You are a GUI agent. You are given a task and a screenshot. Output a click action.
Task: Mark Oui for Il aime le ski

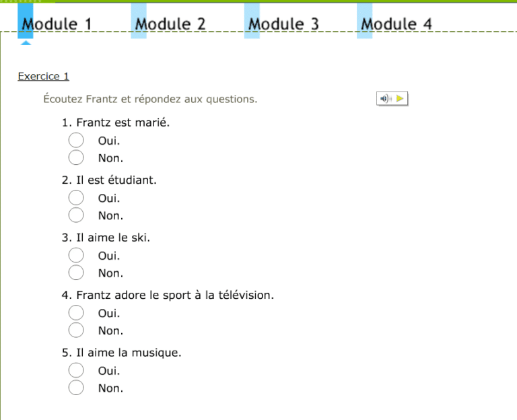pyautogui.click(x=76, y=255)
